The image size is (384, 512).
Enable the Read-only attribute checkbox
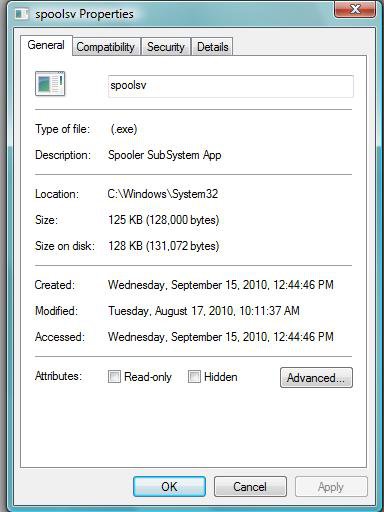(114, 377)
